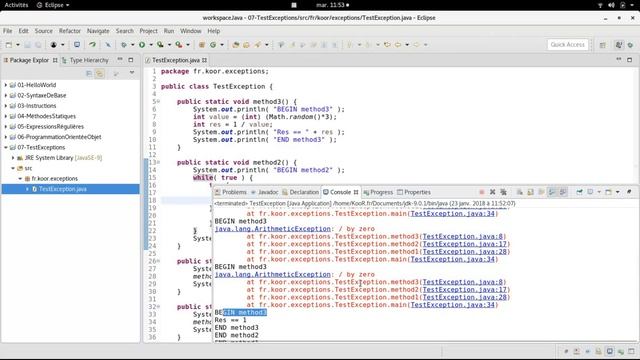Toggle Word Wrap in Console
This screenshot has width=640, height=360.
pyautogui.click(x=541, y=192)
